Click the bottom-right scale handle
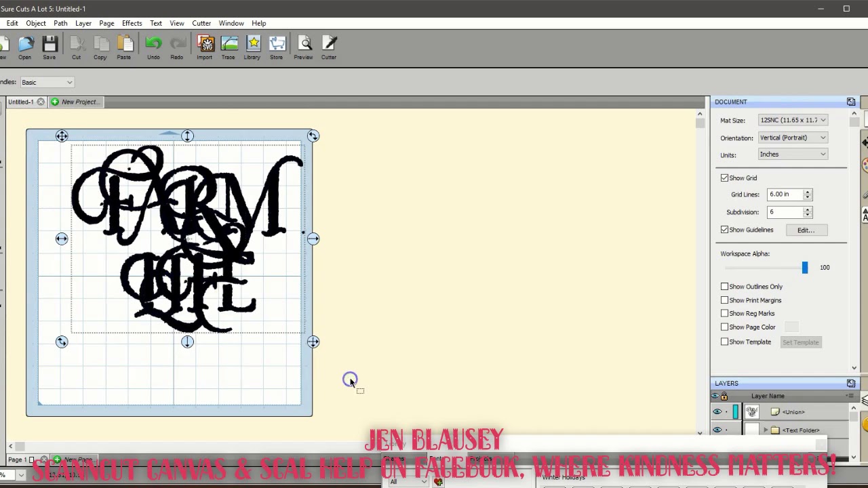Image resolution: width=868 pixels, height=488 pixels. click(313, 342)
